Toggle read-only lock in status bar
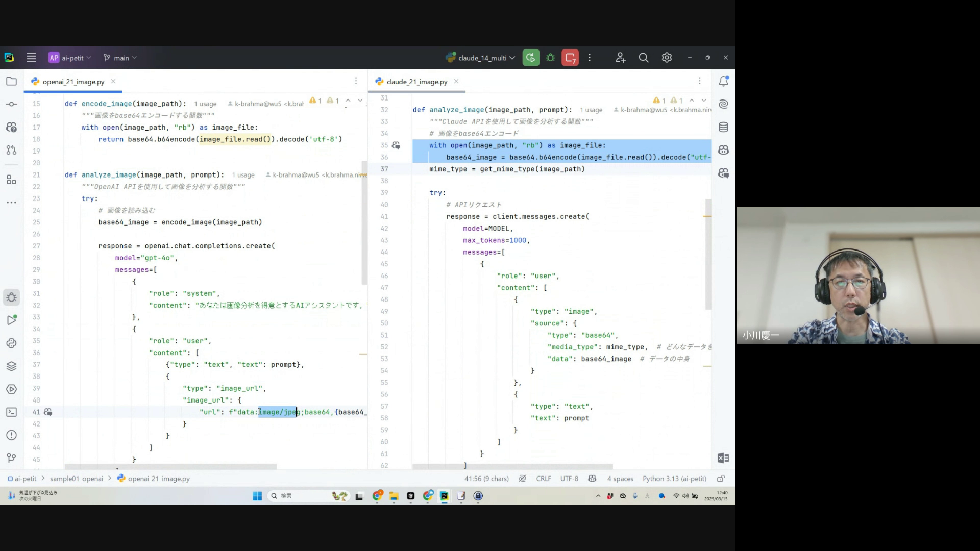The width and height of the screenshot is (980, 551). click(x=721, y=479)
